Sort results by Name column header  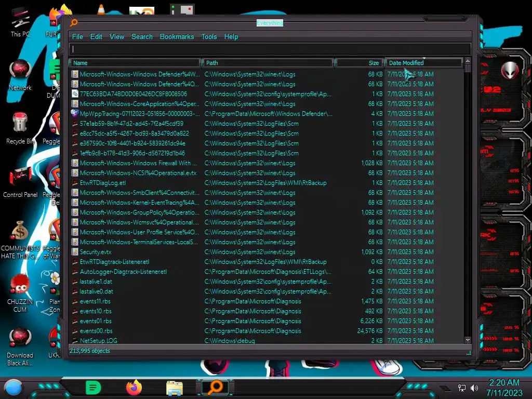[135, 63]
